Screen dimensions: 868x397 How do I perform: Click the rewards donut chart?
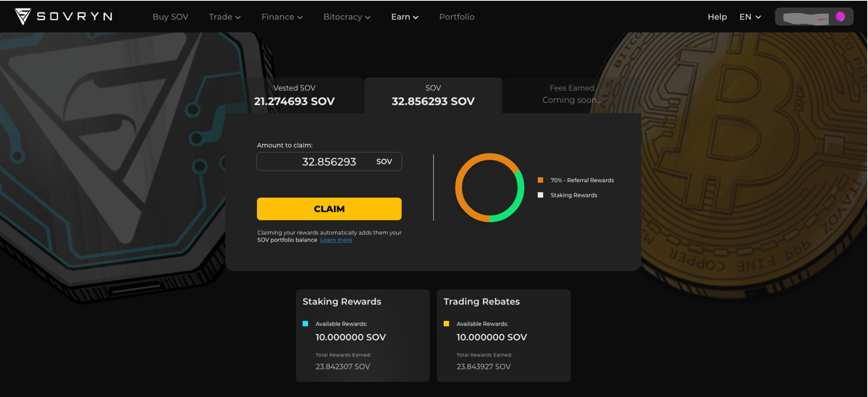[x=489, y=187]
